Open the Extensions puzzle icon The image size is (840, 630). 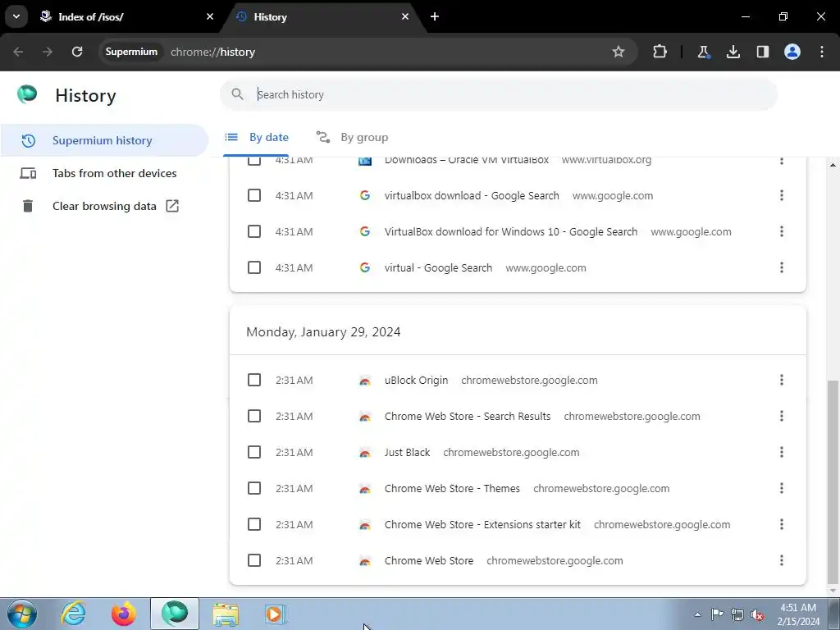660,52
